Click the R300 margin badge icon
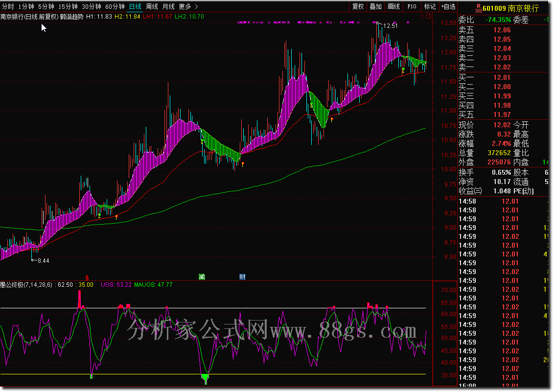The width and height of the screenshot is (554, 392). coord(479,8)
